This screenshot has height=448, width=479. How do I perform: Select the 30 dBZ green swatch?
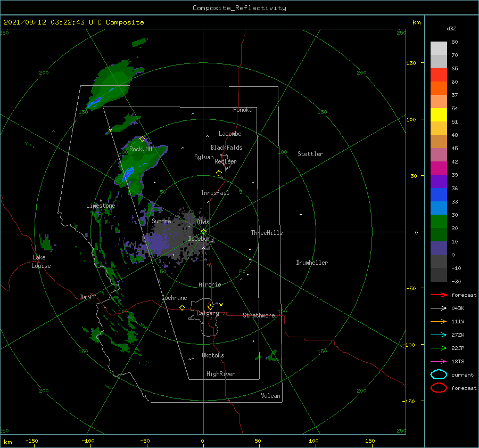click(x=439, y=221)
